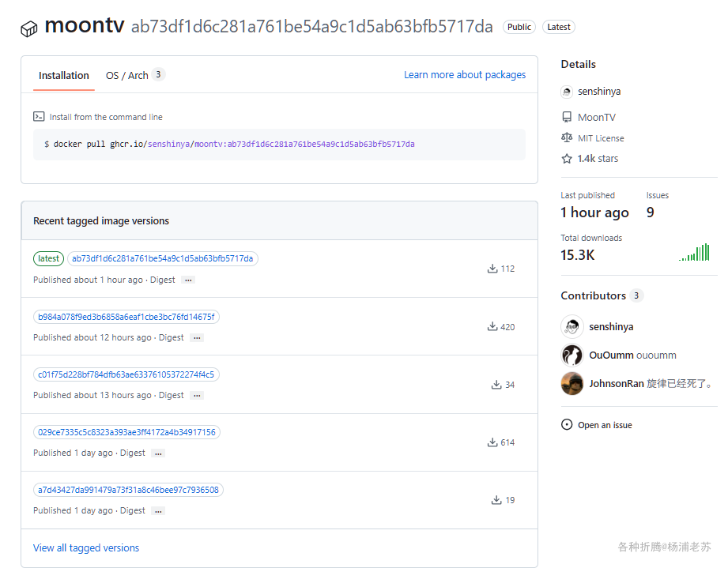Click the download icon beside 420
Image resolution: width=728 pixels, height=568 pixels.
pos(492,326)
